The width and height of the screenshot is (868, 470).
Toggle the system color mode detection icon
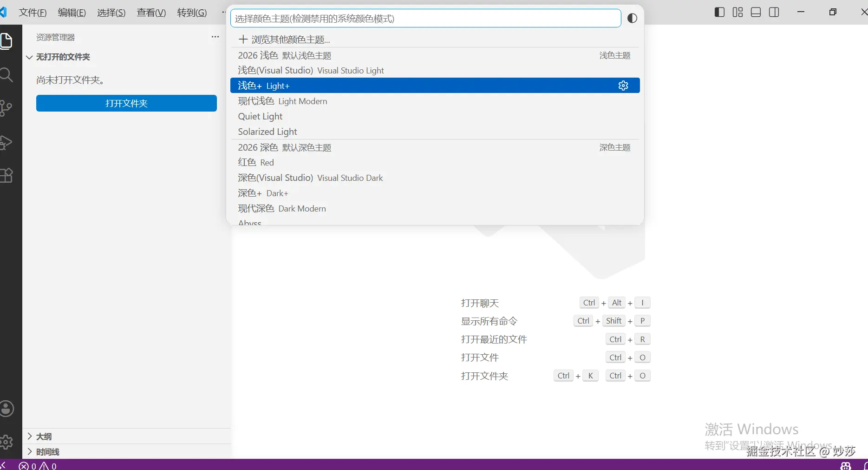pyautogui.click(x=632, y=18)
